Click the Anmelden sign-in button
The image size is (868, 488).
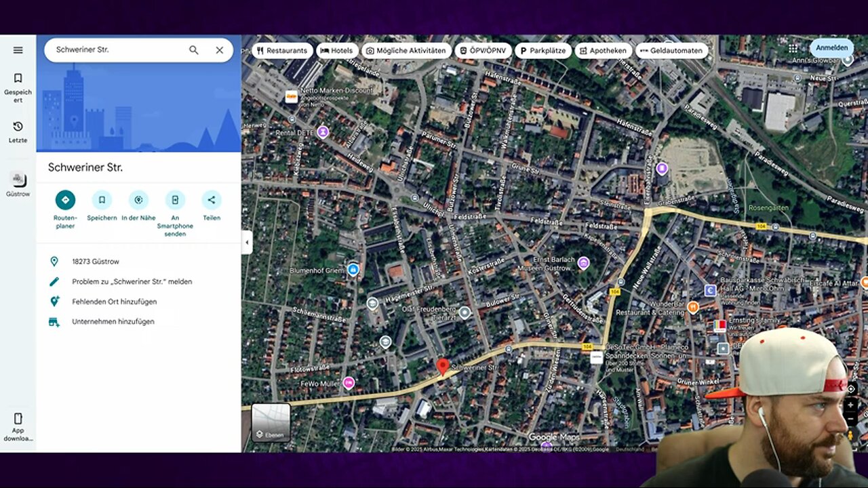coord(831,48)
